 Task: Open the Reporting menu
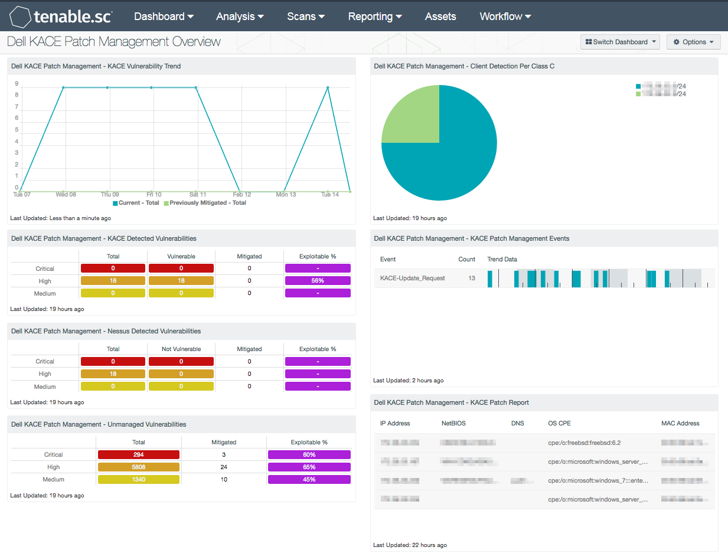coord(375,17)
